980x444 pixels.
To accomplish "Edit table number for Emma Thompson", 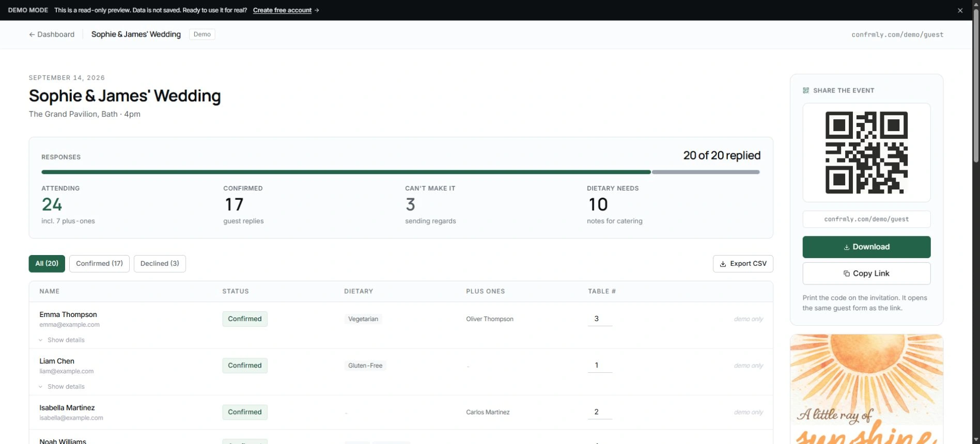I will tap(600, 319).
